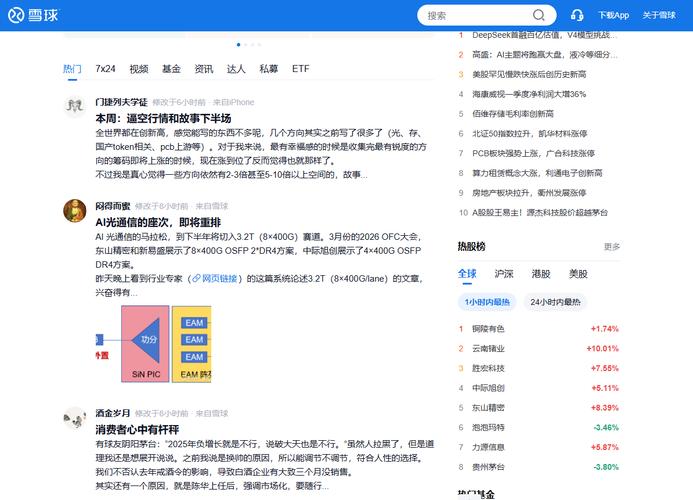
Task: Open the SiN PIC diagram thumbnail
Action: (x=153, y=344)
